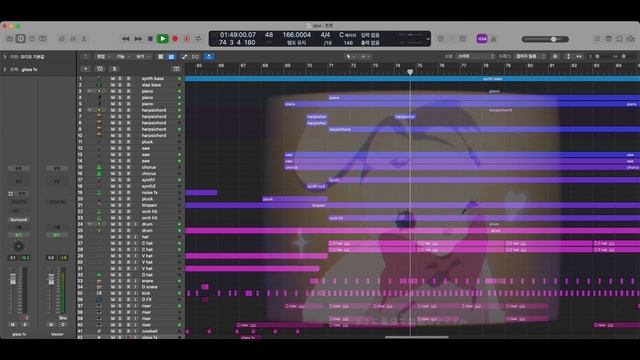The height and width of the screenshot is (360, 640).
Task: Toggle the Toolbar display icon
Action: point(43,39)
